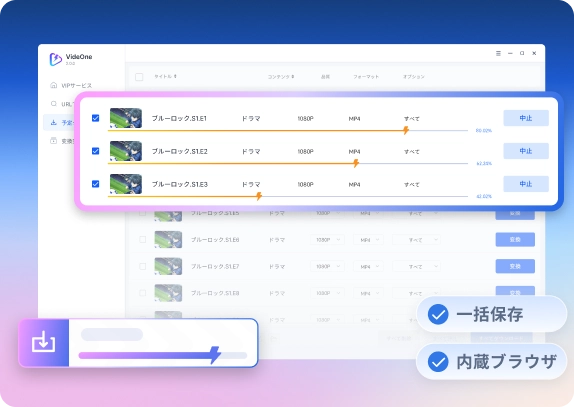Check the ブルーロック.S1.E7 checkbox
This screenshot has height=407, width=574.
tap(142, 266)
